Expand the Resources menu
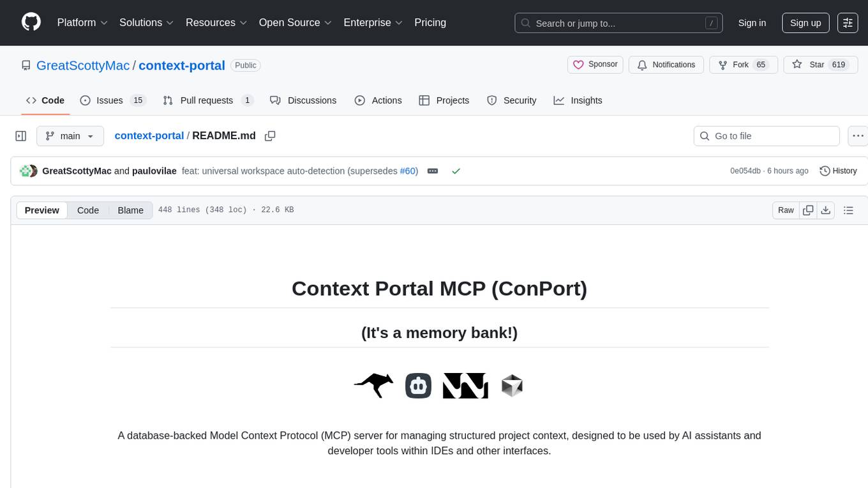The width and height of the screenshot is (868, 488). 216,22
